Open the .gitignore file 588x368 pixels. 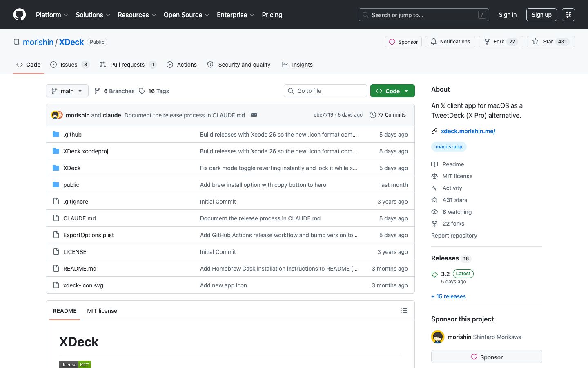(76, 202)
